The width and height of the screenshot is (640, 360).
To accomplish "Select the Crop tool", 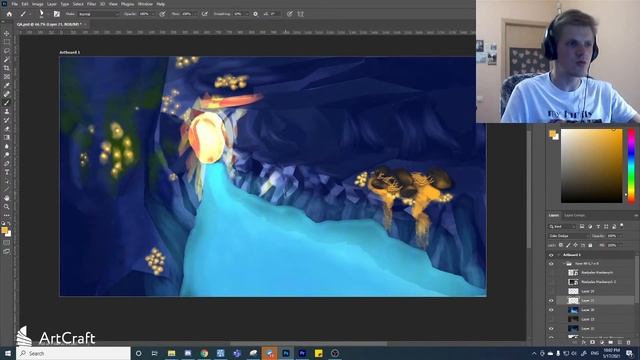I will [x=7, y=68].
